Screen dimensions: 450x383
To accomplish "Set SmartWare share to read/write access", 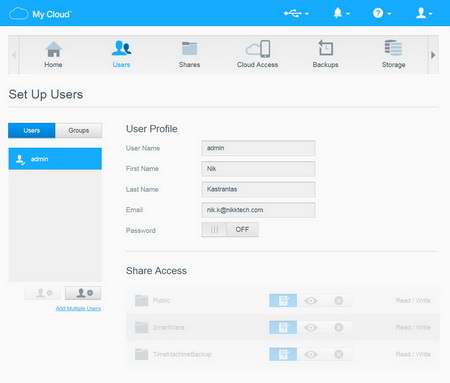I will pos(283,327).
